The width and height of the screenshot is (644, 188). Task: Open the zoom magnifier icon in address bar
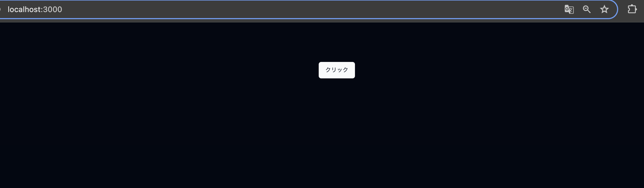[587, 10]
